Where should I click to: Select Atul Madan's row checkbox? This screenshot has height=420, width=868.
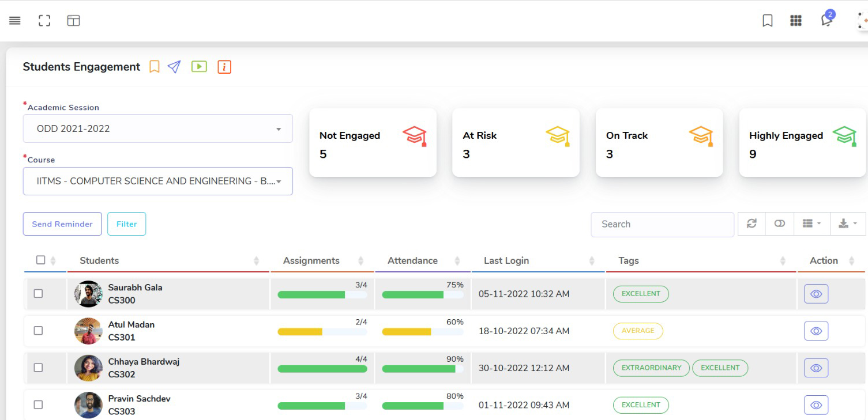(38, 331)
